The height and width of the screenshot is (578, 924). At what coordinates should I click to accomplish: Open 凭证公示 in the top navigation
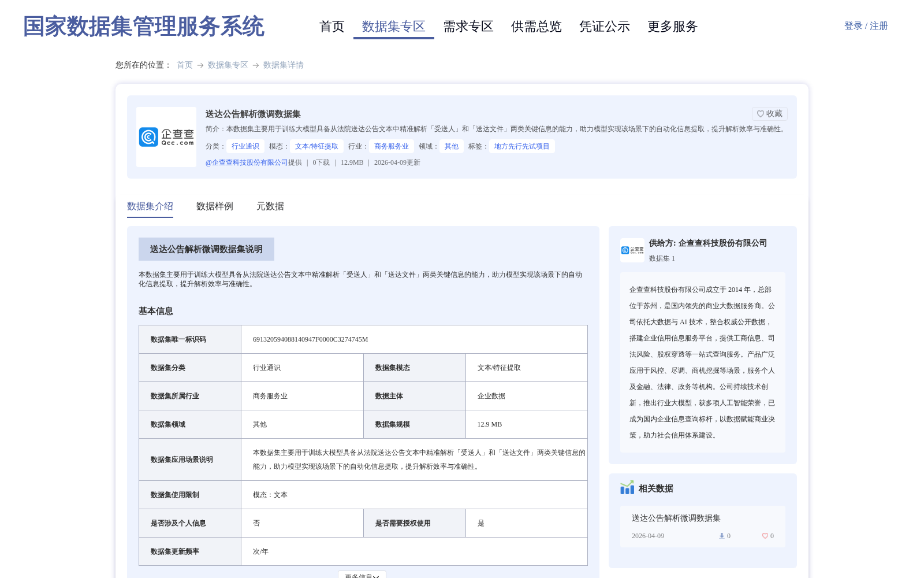tap(605, 27)
